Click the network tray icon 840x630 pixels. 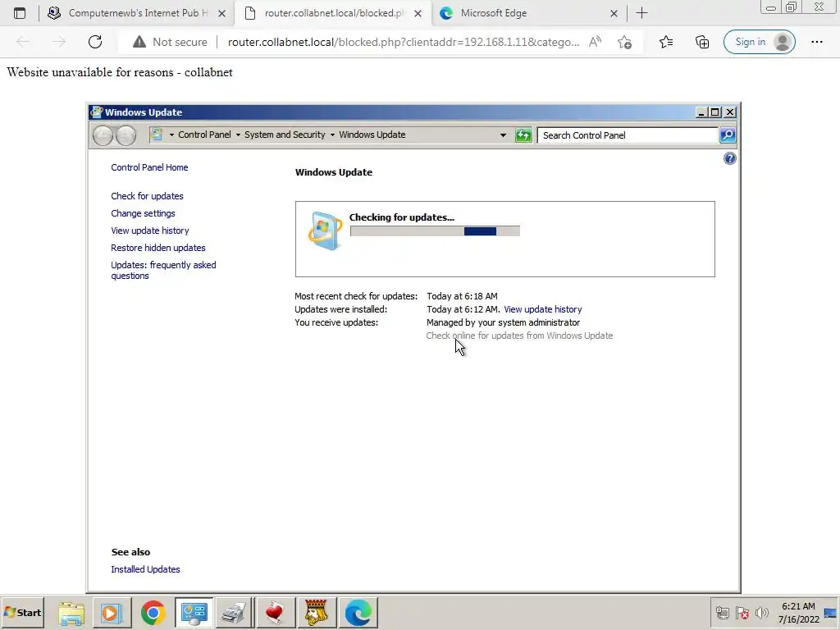pos(723,613)
